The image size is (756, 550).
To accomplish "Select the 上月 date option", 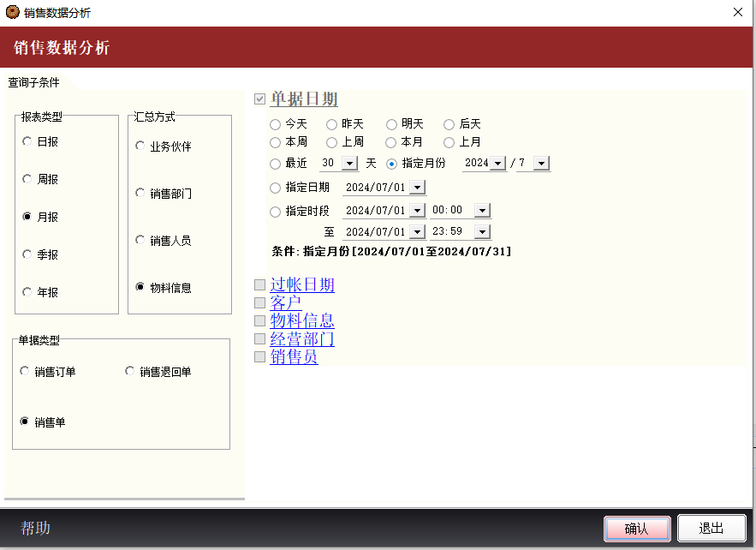I will (x=449, y=142).
